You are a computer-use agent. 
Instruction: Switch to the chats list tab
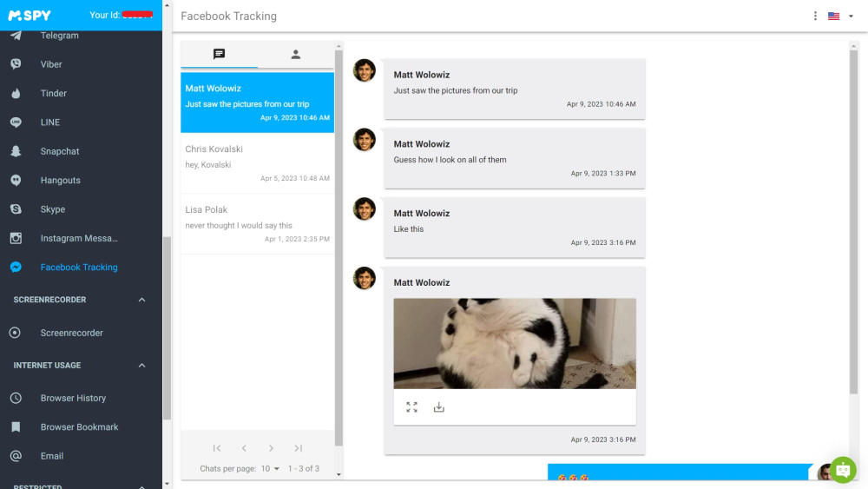point(220,54)
